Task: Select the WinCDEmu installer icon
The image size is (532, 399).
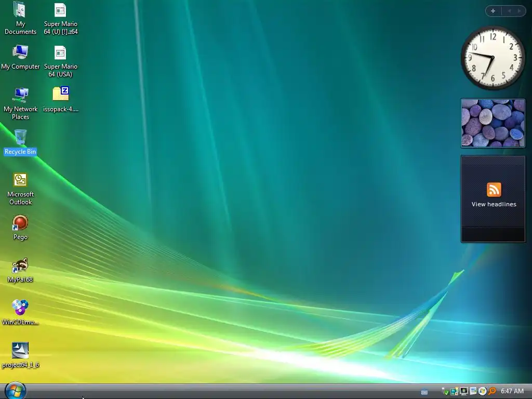Action: [20, 312]
